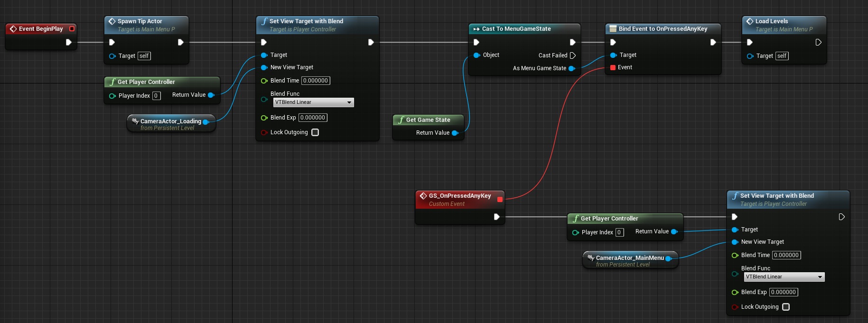The image size is (868, 323).
Task: Click the CameraActor_MainMenu output pin
Action: point(669,258)
